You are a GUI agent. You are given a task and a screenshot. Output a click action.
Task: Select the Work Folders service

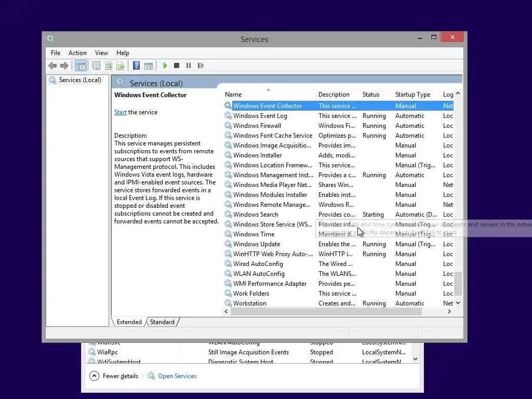click(338, 293)
